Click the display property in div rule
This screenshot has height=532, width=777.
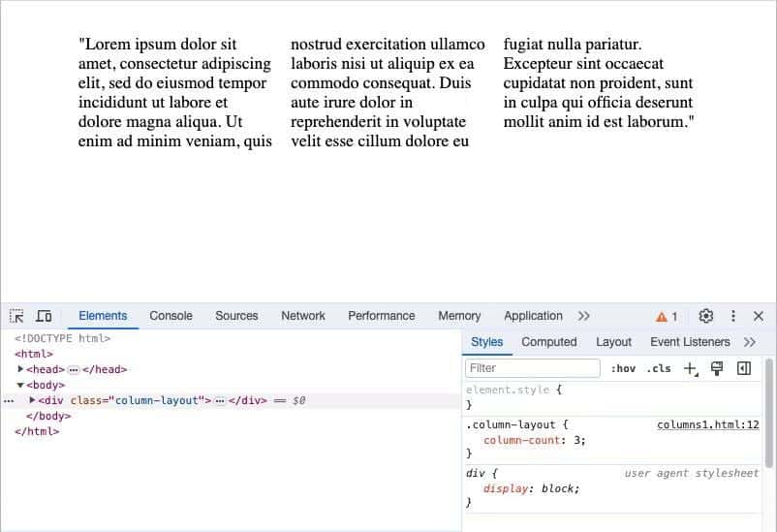(x=506, y=488)
